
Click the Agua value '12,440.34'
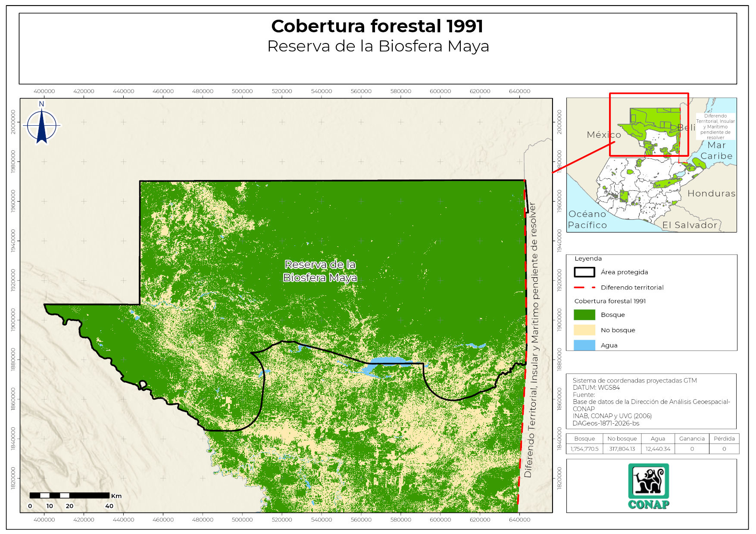658,449
